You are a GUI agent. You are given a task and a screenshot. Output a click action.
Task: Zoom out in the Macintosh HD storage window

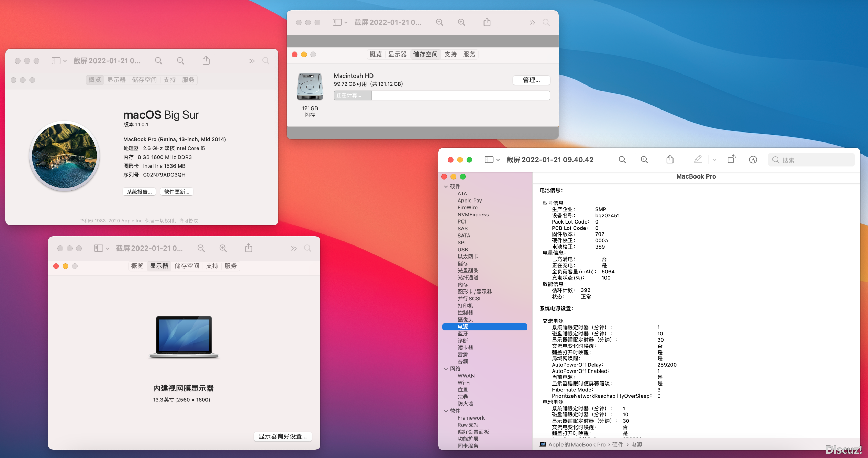tap(439, 22)
